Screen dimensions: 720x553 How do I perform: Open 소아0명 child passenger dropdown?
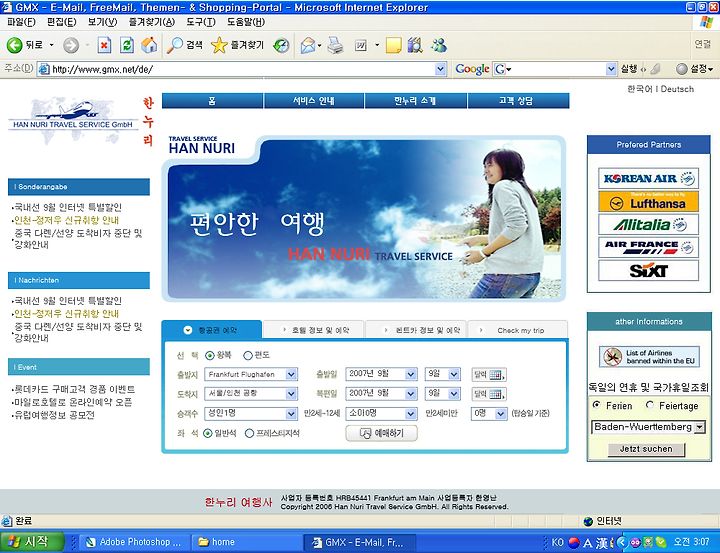(381, 414)
